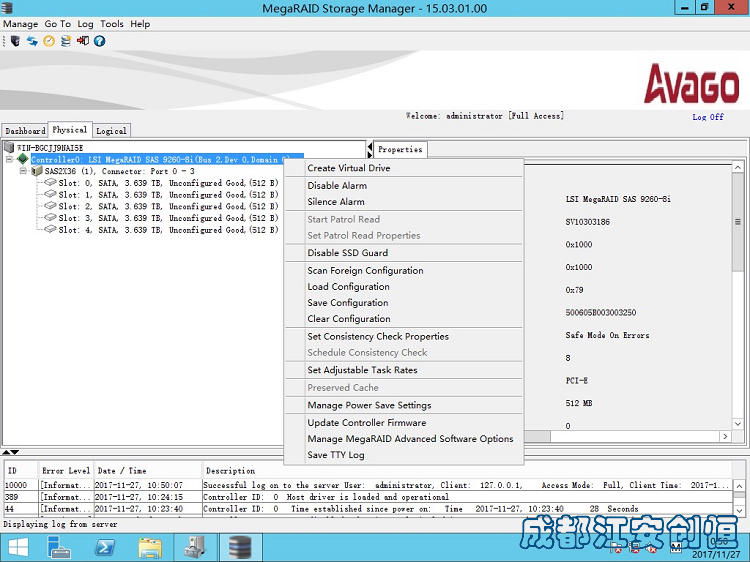Select log entry ID 10000

[368, 485]
